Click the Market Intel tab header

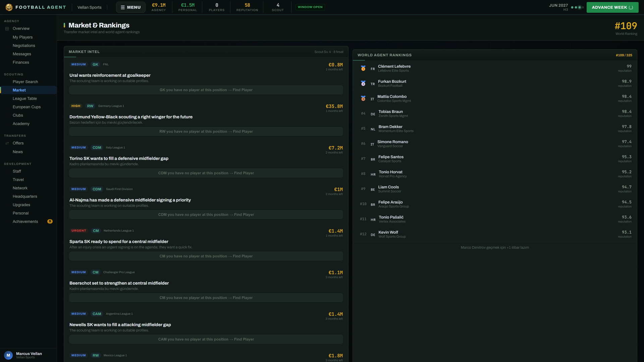[84, 52]
